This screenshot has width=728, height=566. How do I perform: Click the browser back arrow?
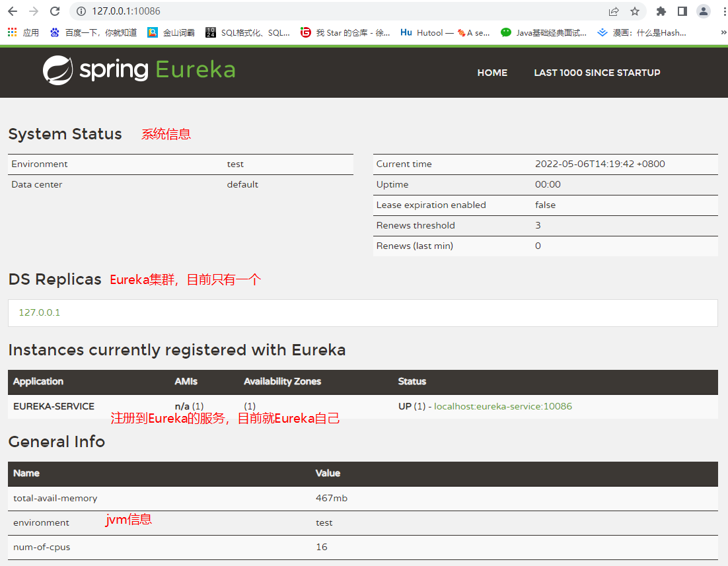(13, 11)
